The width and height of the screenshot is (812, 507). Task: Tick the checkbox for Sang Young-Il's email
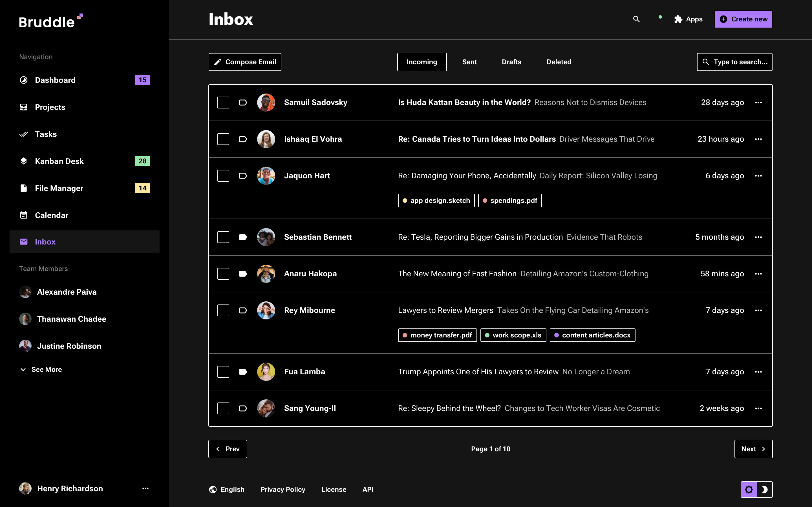click(x=223, y=408)
